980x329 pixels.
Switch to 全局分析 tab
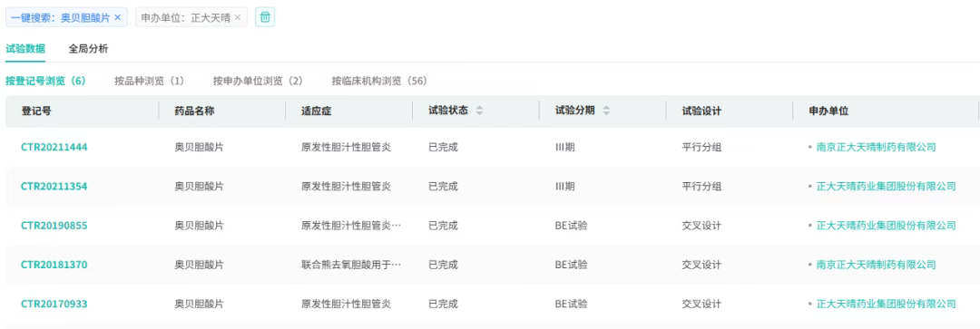[x=88, y=49]
